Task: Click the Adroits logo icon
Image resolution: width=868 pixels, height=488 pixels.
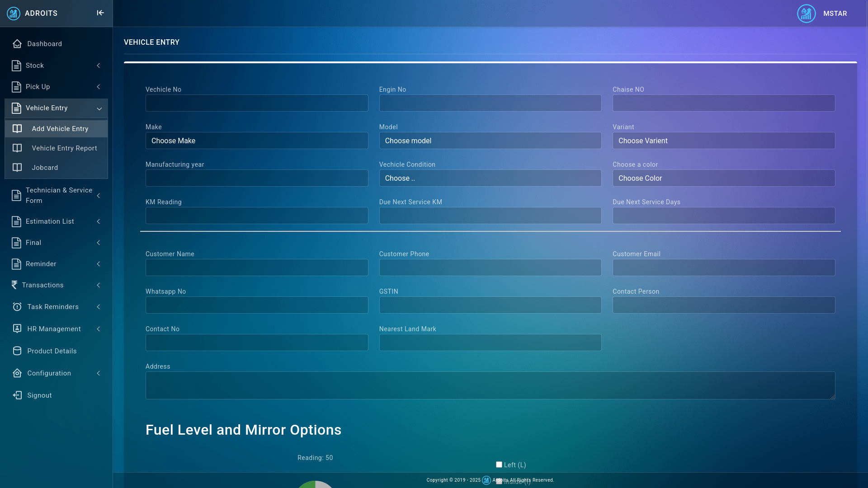Action: pyautogui.click(x=14, y=13)
